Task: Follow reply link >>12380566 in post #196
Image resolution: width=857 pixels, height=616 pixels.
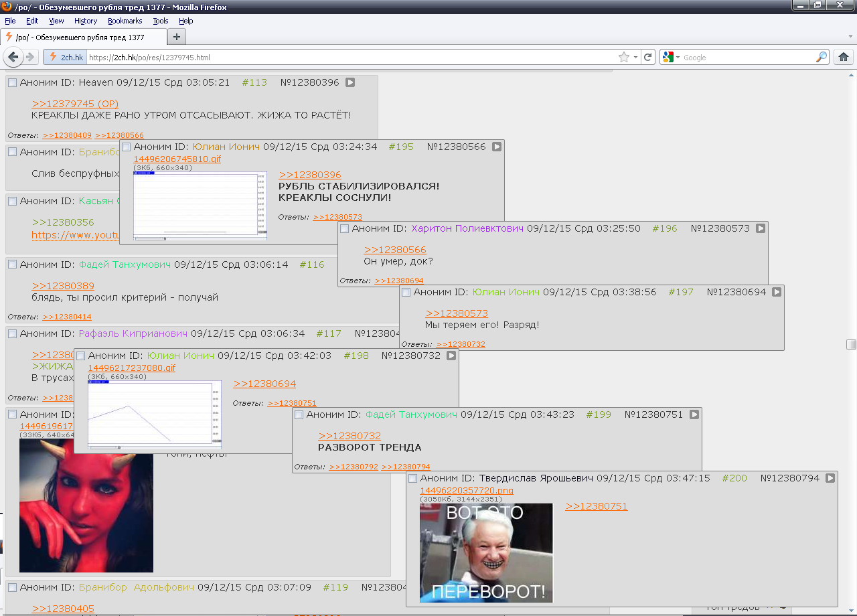Action: [x=395, y=250]
